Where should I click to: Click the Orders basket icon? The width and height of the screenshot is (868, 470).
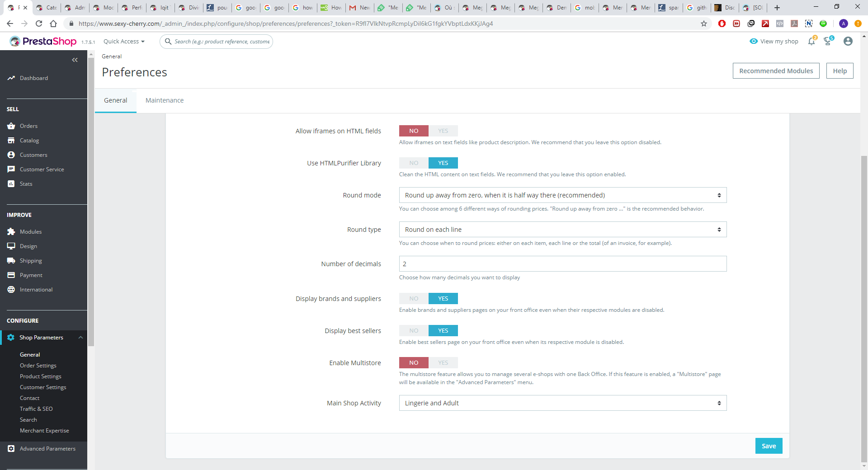pyautogui.click(x=11, y=126)
